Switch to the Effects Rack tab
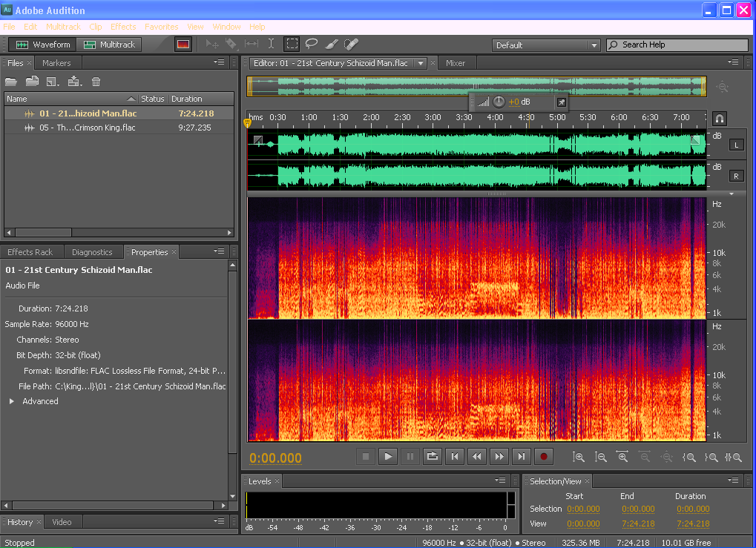The height and width of the screenshot is (548, 756). click(x=30, y=252)
